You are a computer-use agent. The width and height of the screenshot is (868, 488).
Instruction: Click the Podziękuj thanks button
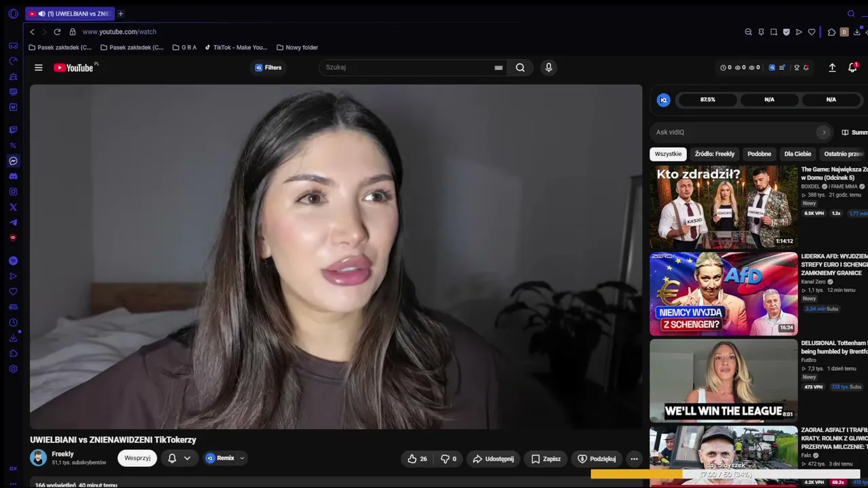[x=597, y=459]
